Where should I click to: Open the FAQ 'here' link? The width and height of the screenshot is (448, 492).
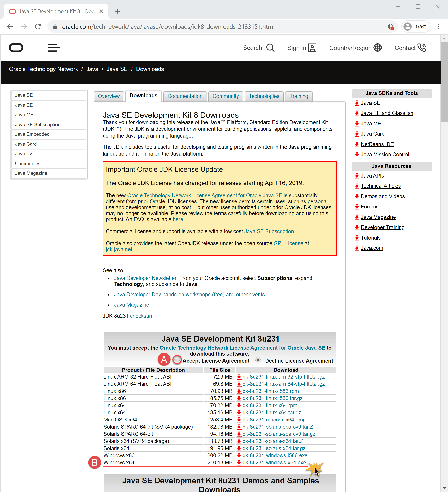pos(178,219)
